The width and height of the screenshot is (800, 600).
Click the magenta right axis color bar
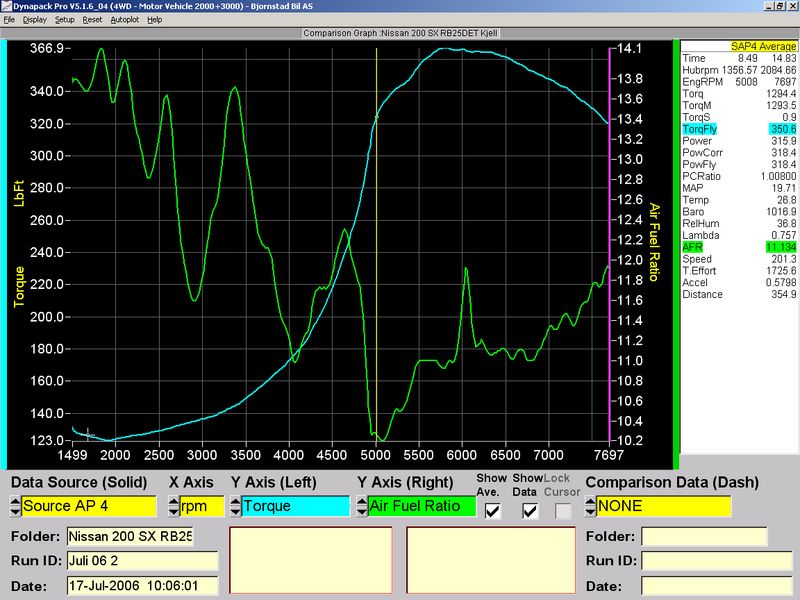coord(609,244)
